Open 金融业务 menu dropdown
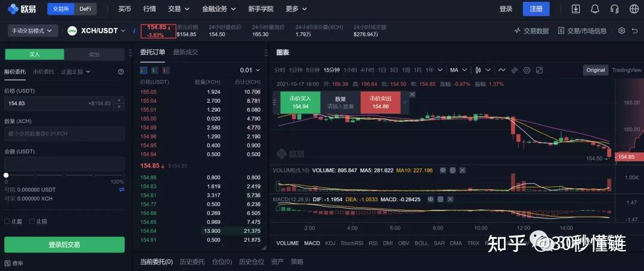The height and width of the screenshot is (271, 644). coord(219,8)
